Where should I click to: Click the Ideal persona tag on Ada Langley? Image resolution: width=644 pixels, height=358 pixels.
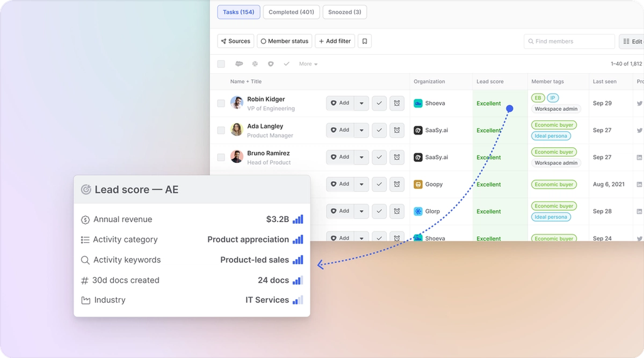(551, 136)
